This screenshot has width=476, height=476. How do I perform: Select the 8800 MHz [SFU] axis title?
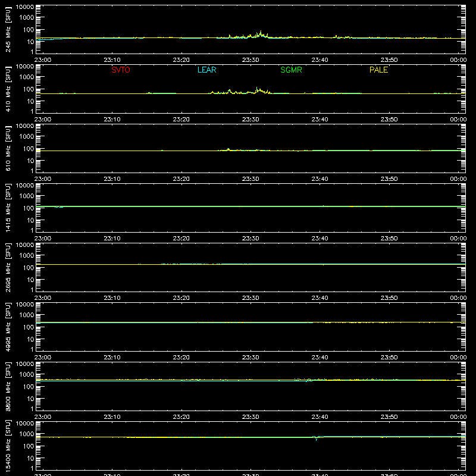pos(8,386)
